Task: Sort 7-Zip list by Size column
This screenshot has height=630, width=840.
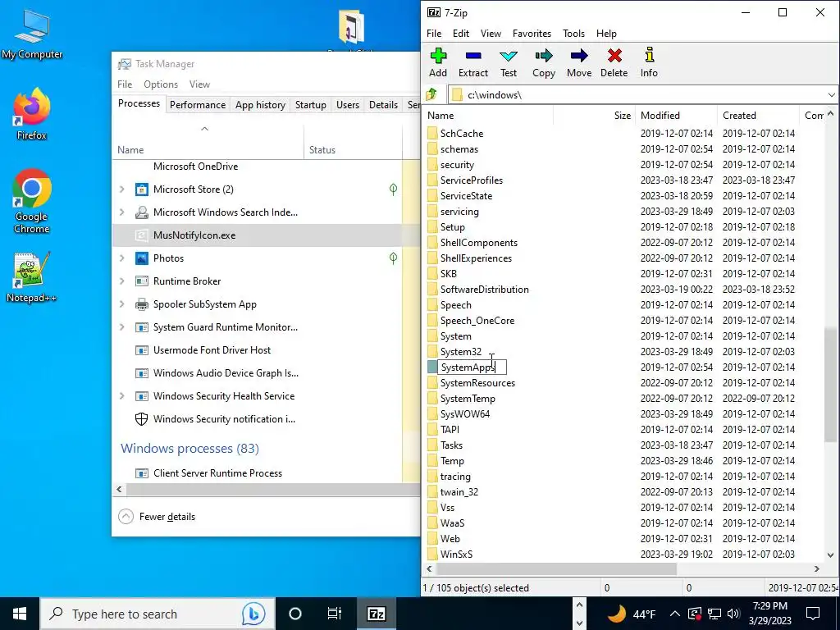Action: pos(595,115)
